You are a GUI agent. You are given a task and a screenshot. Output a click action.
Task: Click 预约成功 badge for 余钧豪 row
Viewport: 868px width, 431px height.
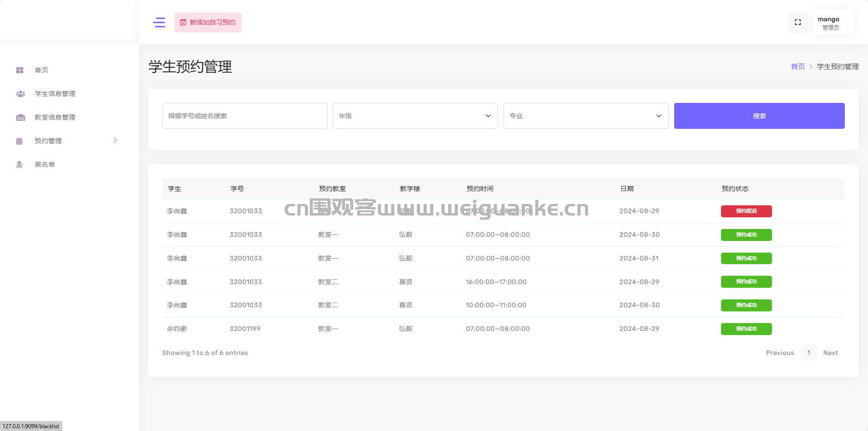(746, 329)
